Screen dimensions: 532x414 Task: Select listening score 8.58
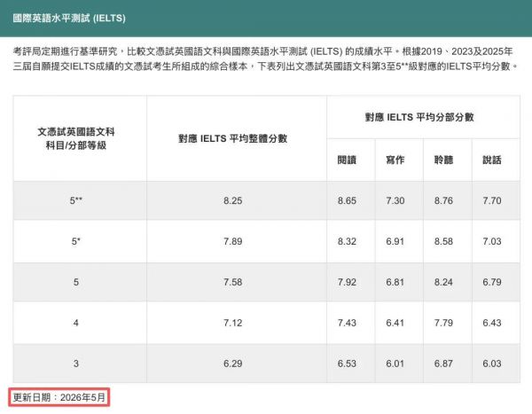point(443,241)
